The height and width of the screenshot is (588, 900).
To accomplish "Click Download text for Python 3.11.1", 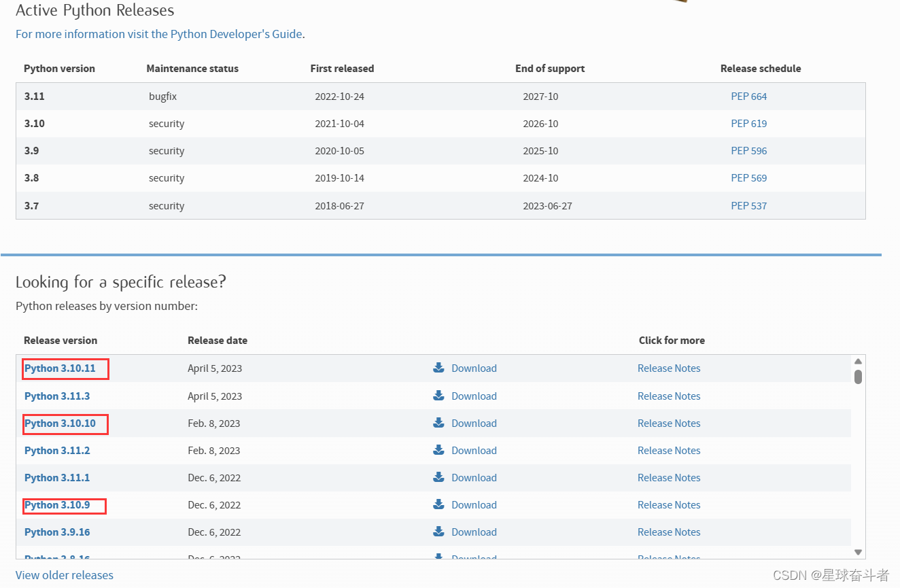I will tap(474, 477).
